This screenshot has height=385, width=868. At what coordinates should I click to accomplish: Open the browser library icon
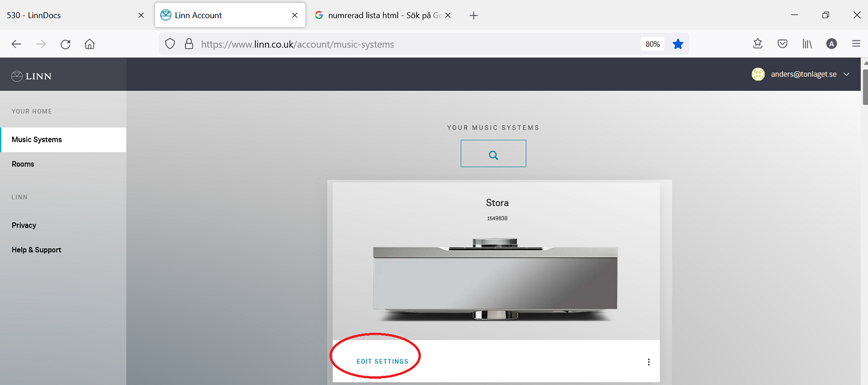(x=807, y=44)
